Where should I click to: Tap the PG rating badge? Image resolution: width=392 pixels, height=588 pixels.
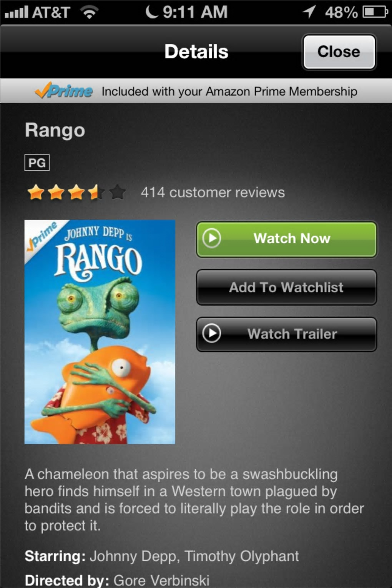pos(37,163)
